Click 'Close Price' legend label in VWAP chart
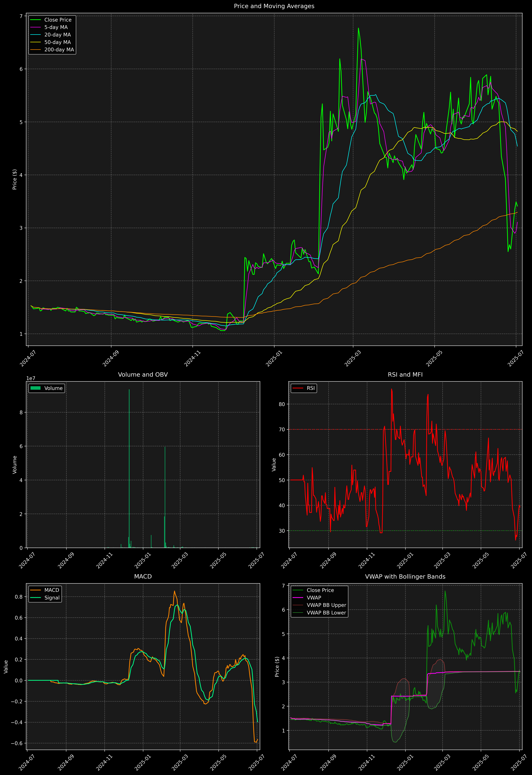 pos(320,590)
